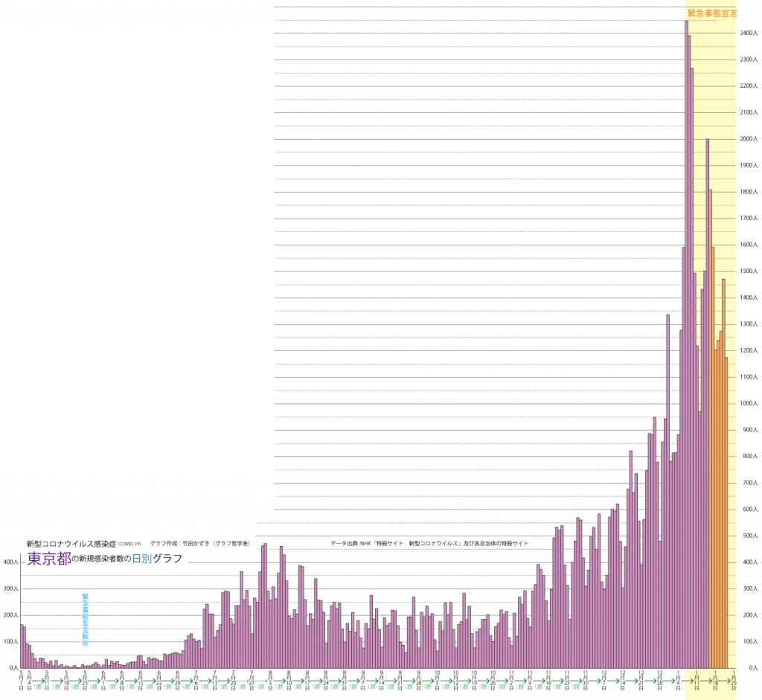Image resolution: width=762 pixels, height=700 pixels.
Task: Click the 2400人 label on right axis
Action: (x=749, y=33)
